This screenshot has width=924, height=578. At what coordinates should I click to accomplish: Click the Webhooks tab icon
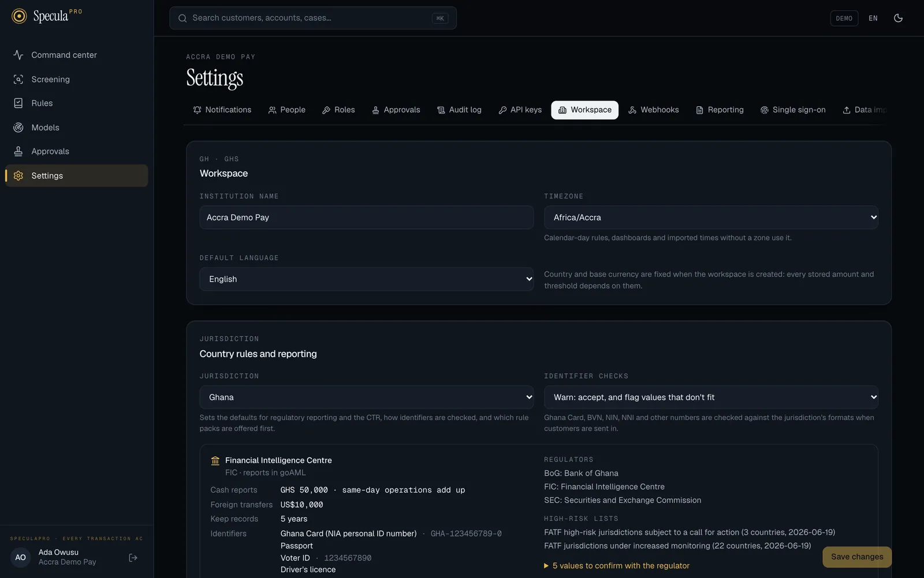point(632,110)
